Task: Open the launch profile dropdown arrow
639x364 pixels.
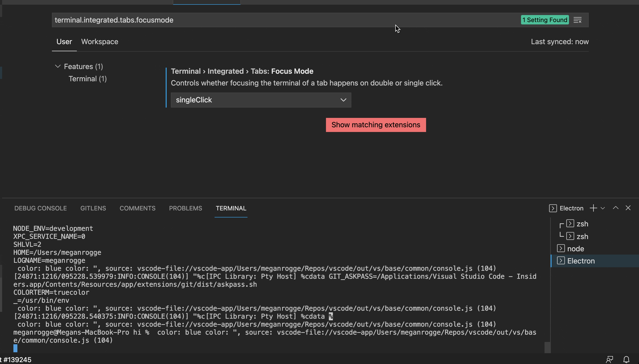Action: pos(603,208)
